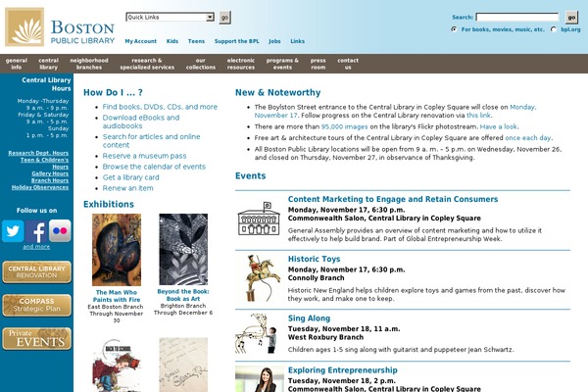Focus the Search input field
Screen dimensions: 588x392
point(517,18)
